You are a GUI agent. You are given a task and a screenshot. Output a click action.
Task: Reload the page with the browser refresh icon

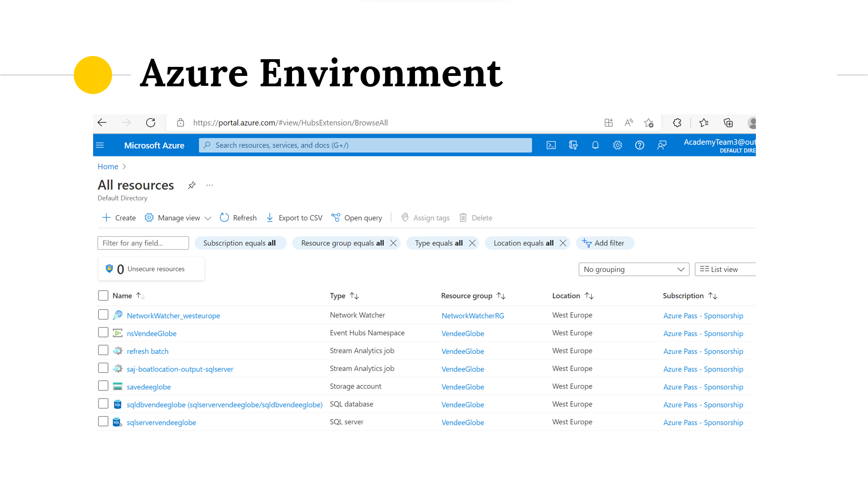click(x=151, y=122)
